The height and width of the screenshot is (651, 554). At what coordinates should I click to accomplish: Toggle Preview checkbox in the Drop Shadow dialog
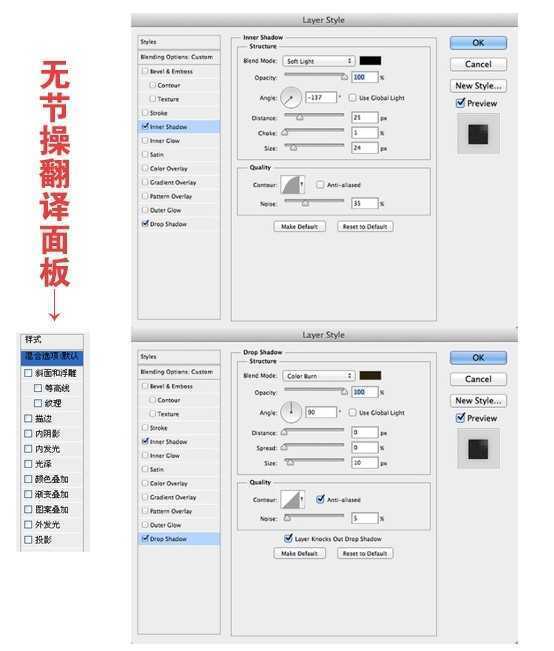460,418
